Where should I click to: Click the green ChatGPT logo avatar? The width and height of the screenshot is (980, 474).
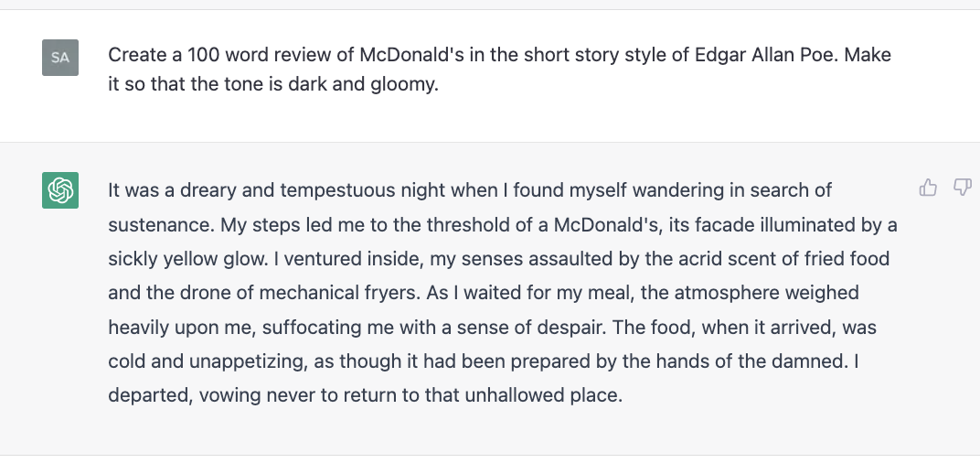(60, 190)
